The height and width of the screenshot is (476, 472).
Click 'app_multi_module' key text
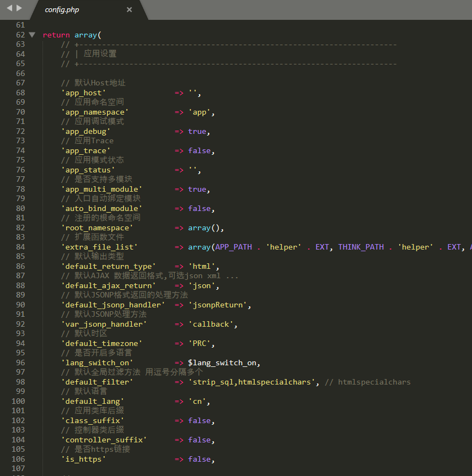(x=102, y=190)
